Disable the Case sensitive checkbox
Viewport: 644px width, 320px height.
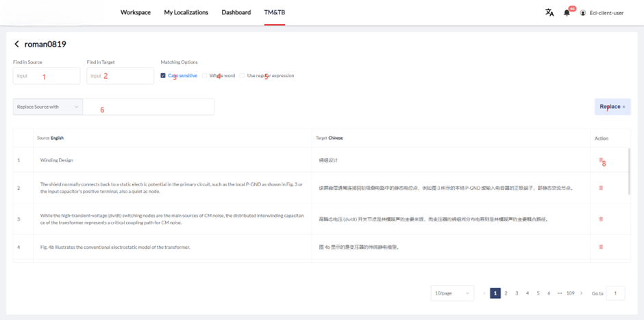[163, 75]
